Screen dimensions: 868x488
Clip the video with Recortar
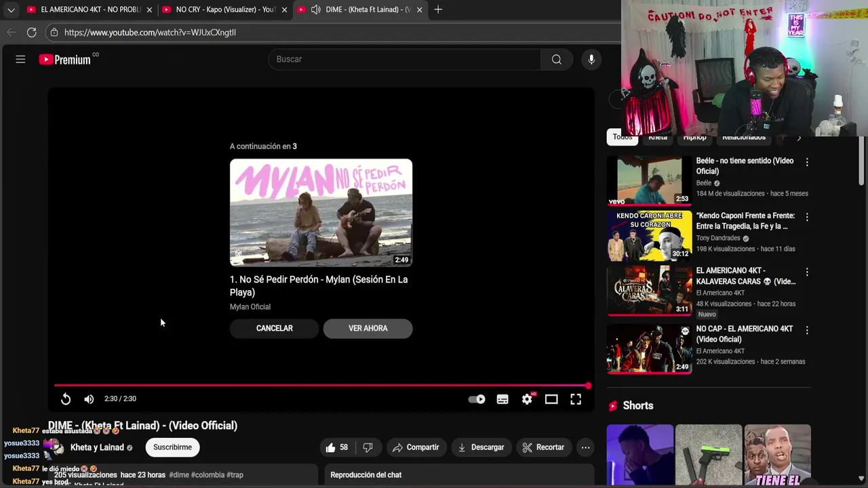coord(543,447)
